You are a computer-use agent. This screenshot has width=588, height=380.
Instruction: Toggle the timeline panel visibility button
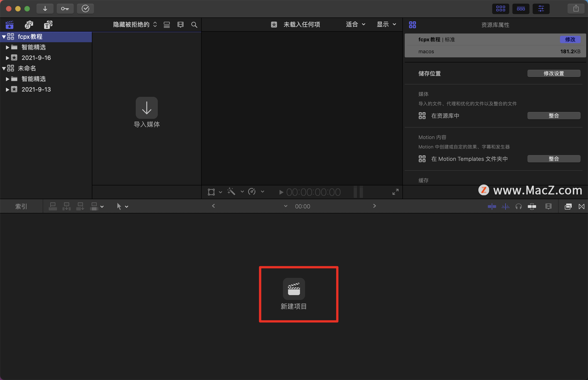(521, 9)
